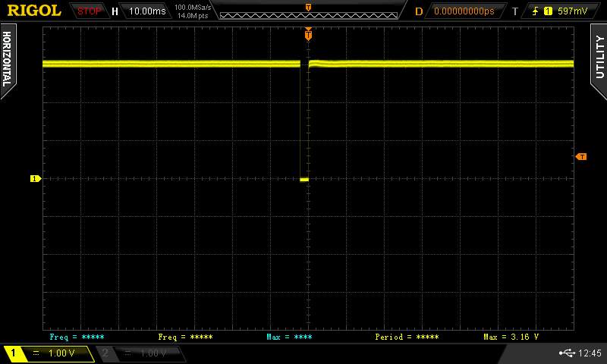The image size is (607, 364).
Task: Toggle the red STOP run status
Action: click(89, 11)
